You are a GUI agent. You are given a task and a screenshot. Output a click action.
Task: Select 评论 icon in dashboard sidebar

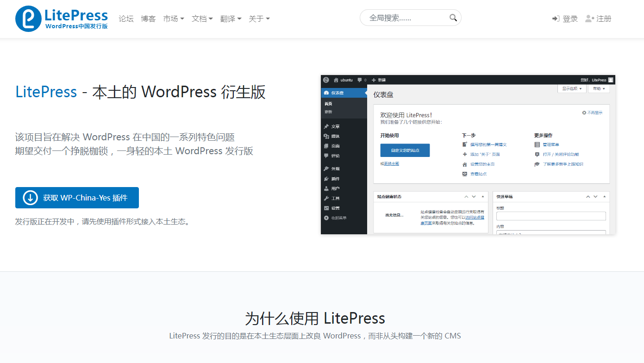326,156
